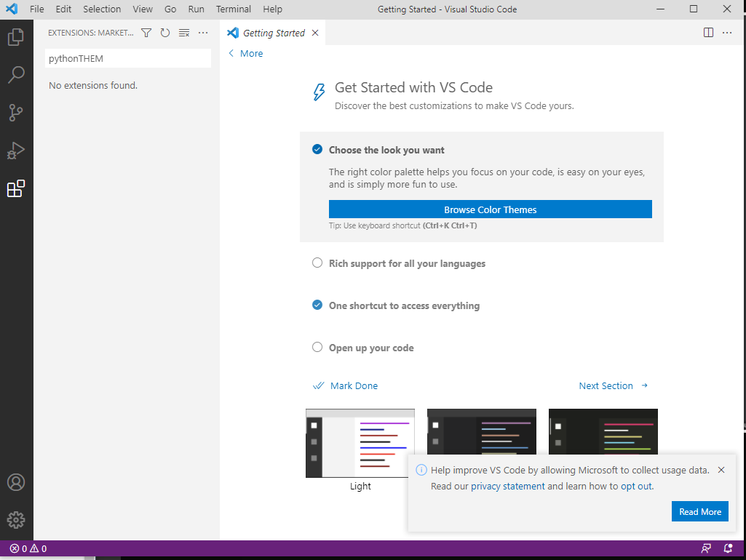This screenshot has width=746, height=560.
Task: Go to Next Section
Action: coord(614,385)
